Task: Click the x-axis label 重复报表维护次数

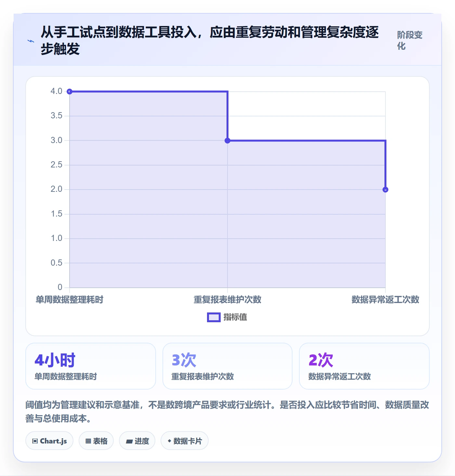Action: coord(227,299)
